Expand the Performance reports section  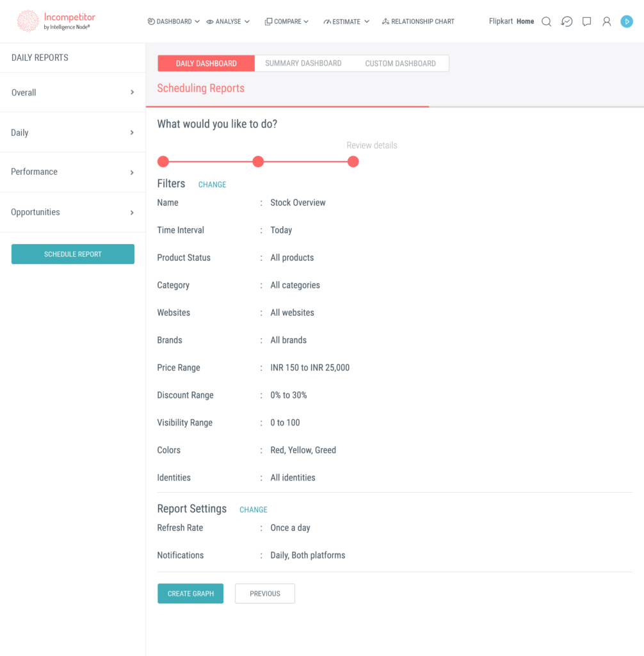(72, 172)
